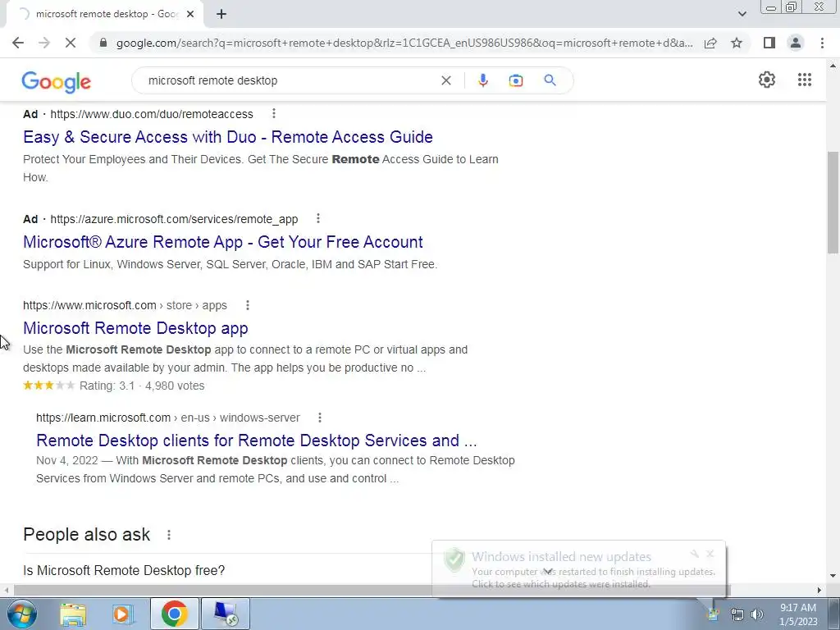The image size is (840, 630).
Task: Open the network tray icon
Action: point(737,614)
